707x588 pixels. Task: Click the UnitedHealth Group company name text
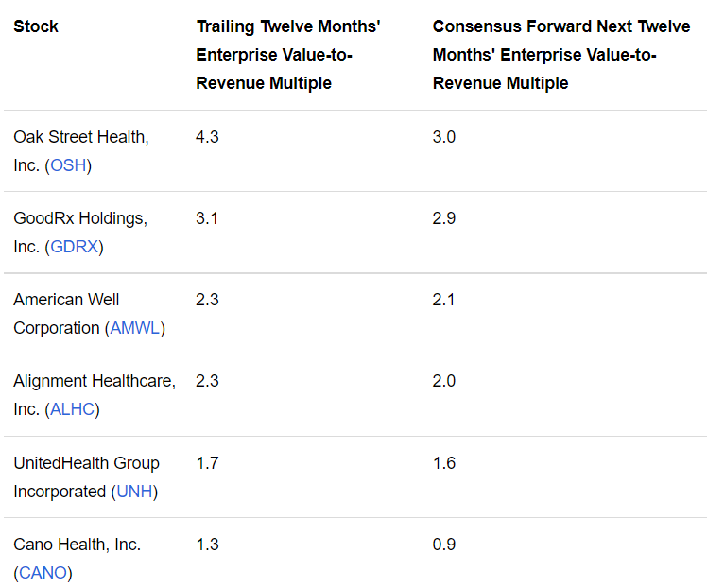86,463
